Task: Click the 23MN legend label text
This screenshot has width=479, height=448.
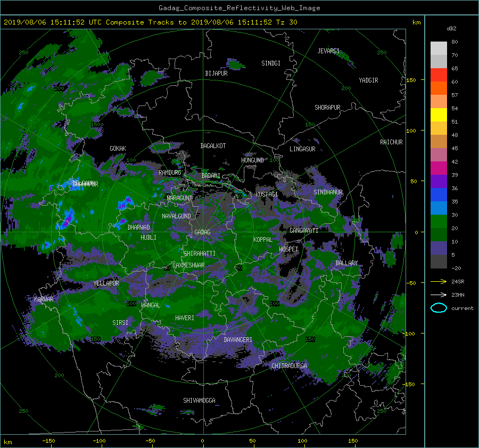Action: tap(458, 295)
